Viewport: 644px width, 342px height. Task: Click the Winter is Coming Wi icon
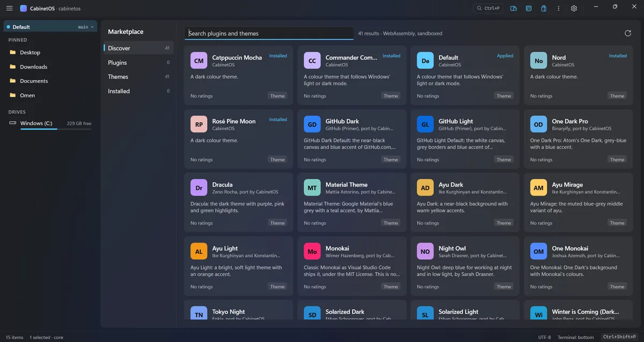tap(539, 313)
